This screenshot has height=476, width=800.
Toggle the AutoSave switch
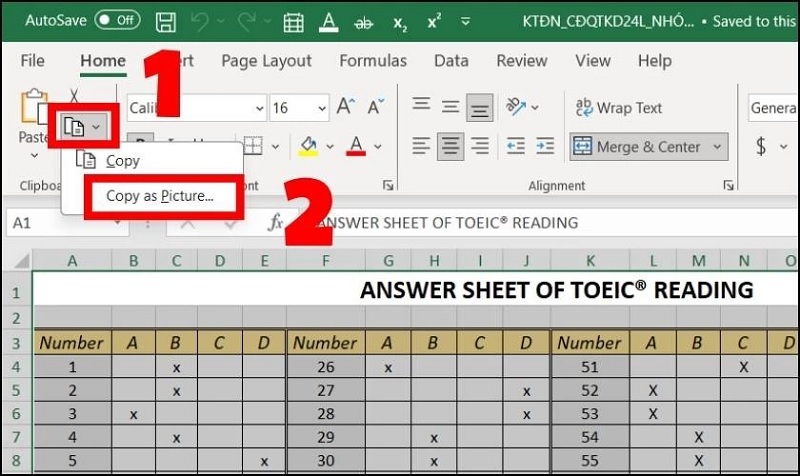pos(117,20)
